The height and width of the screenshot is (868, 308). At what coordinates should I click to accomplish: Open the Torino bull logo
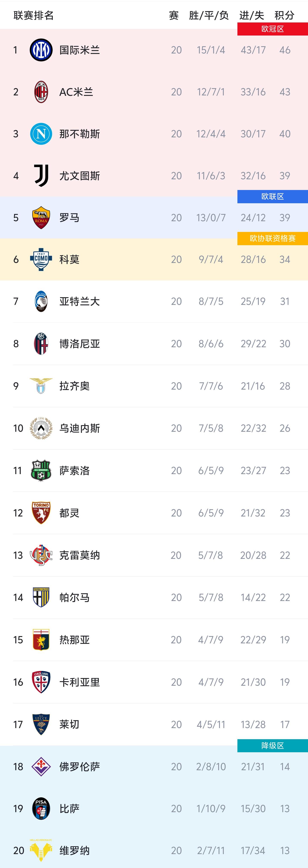click(x=41, y=513)
